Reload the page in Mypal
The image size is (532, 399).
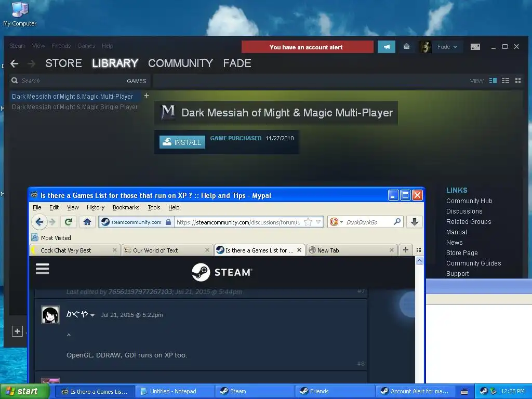click(68, 222)
